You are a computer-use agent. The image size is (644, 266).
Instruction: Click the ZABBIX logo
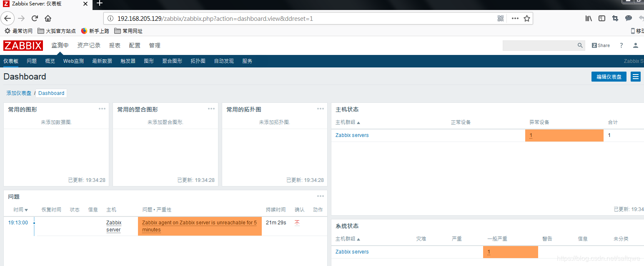(x=23, y=45)
